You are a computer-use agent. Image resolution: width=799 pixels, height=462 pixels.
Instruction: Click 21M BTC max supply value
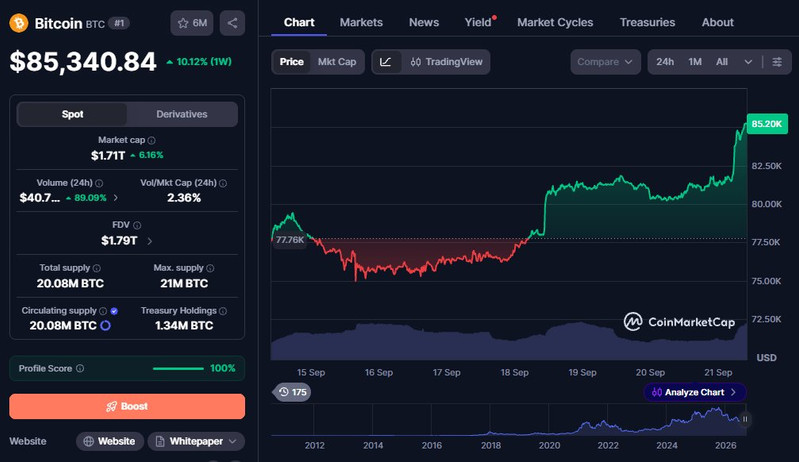pyautogui.click(x=184, y=283)
